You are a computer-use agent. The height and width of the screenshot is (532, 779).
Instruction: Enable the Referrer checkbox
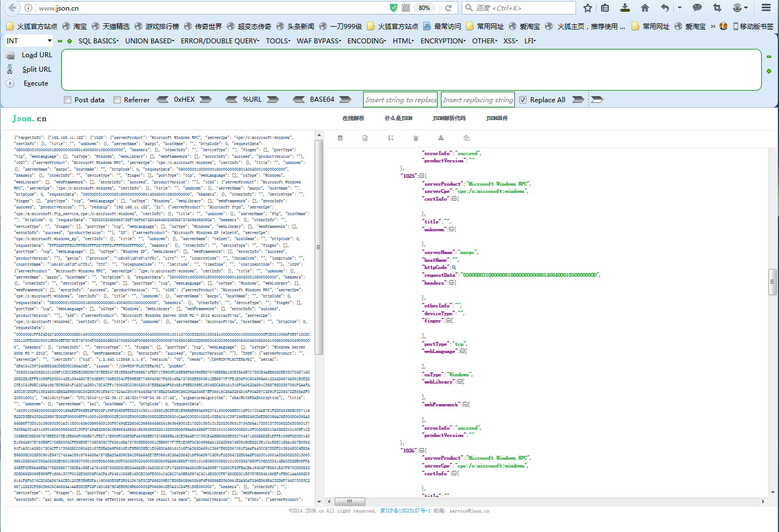tap(117, 100)
